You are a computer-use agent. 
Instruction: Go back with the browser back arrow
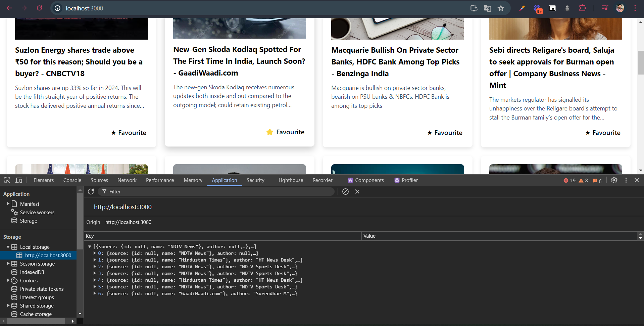[x=9, y=8]
